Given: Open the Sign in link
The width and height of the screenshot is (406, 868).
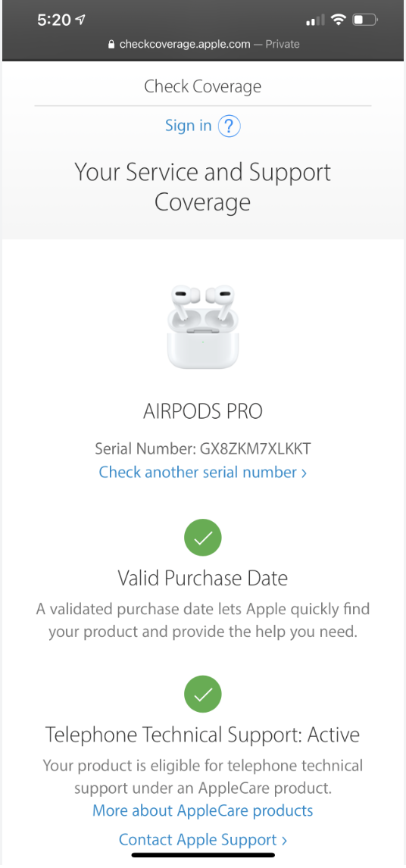Looking at the screenshot, I should tap(189, 126).
